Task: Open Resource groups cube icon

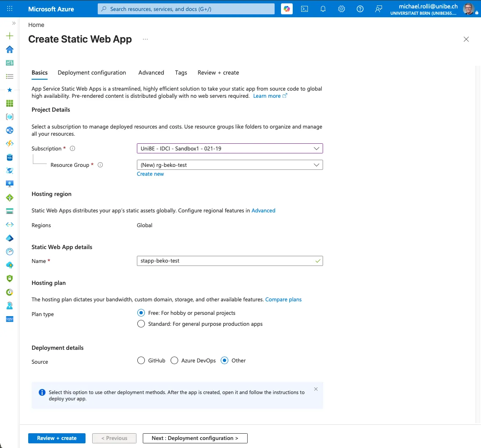Action: 10,117
